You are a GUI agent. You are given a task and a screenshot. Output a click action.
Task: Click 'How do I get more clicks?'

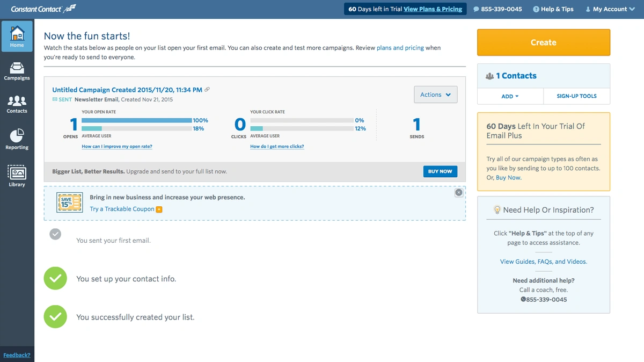pyautogui.click(x=277, y=146)
